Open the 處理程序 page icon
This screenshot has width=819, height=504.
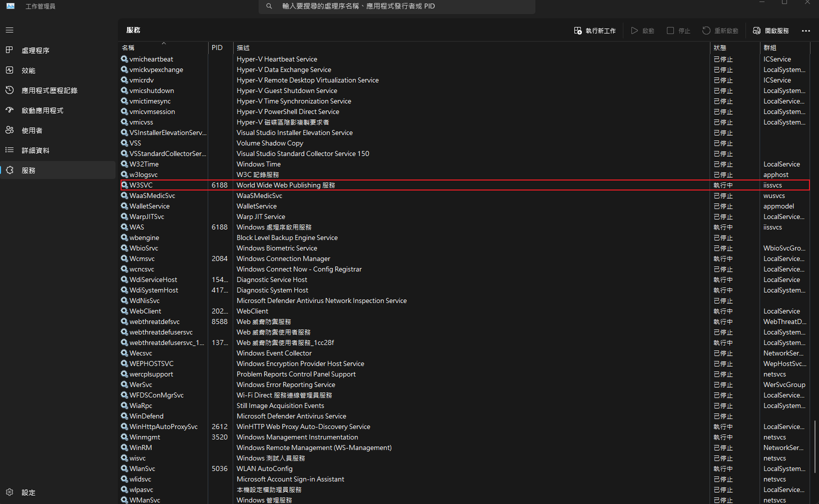(10, 50)
